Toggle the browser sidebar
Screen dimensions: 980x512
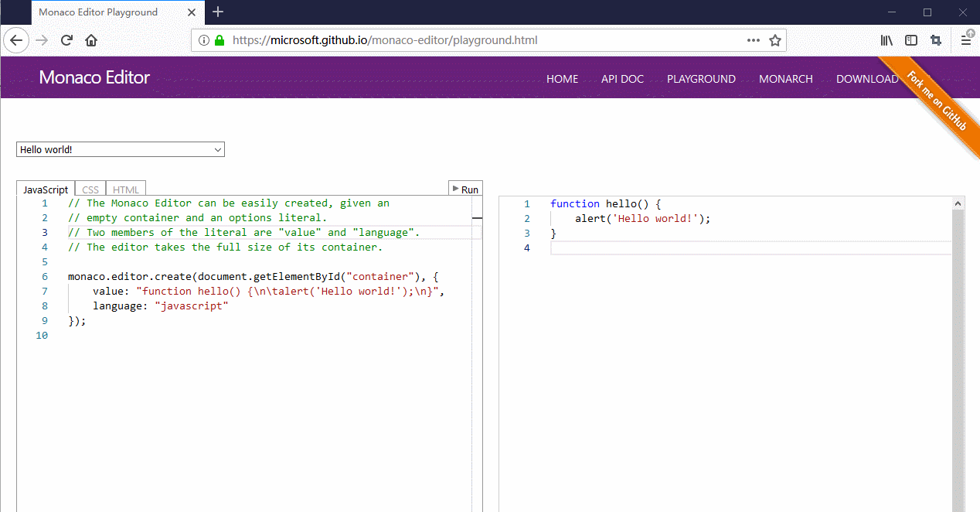click(x=911, y=40)
